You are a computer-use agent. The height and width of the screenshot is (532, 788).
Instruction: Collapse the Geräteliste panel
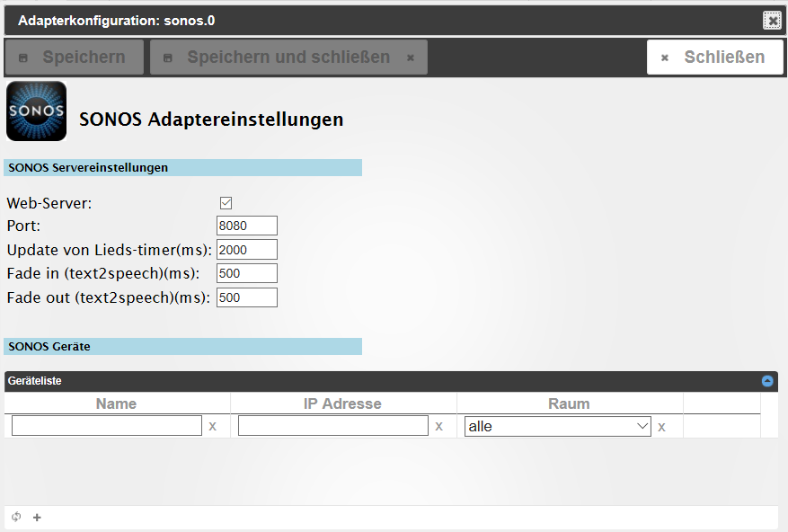coord(767,381)
